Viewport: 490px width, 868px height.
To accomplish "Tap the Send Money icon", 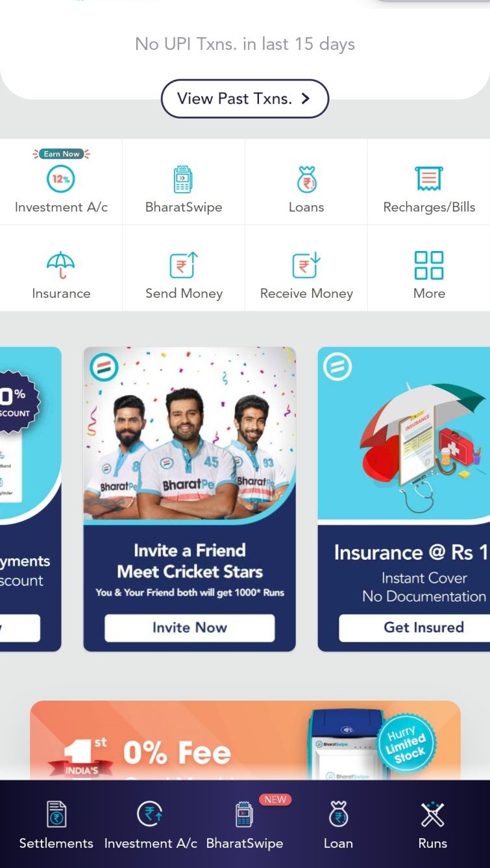I will coord(184,265).
